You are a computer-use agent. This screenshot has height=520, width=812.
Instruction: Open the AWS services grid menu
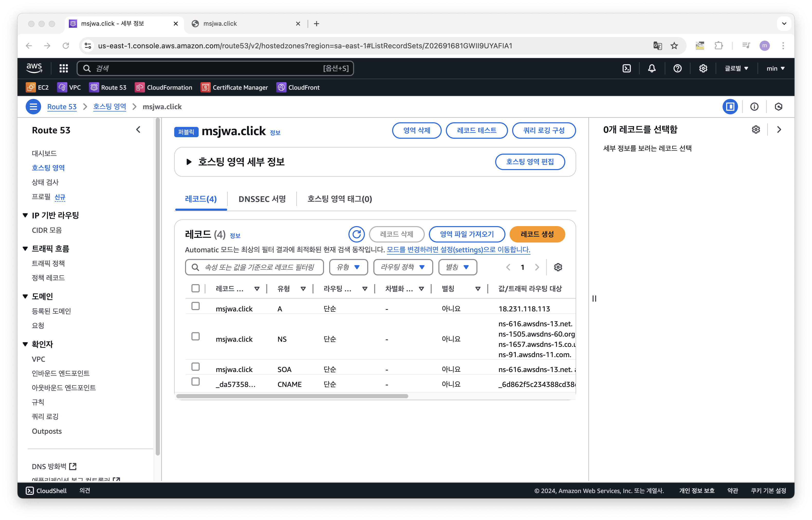pyautogui.click(x=63, y=69)
